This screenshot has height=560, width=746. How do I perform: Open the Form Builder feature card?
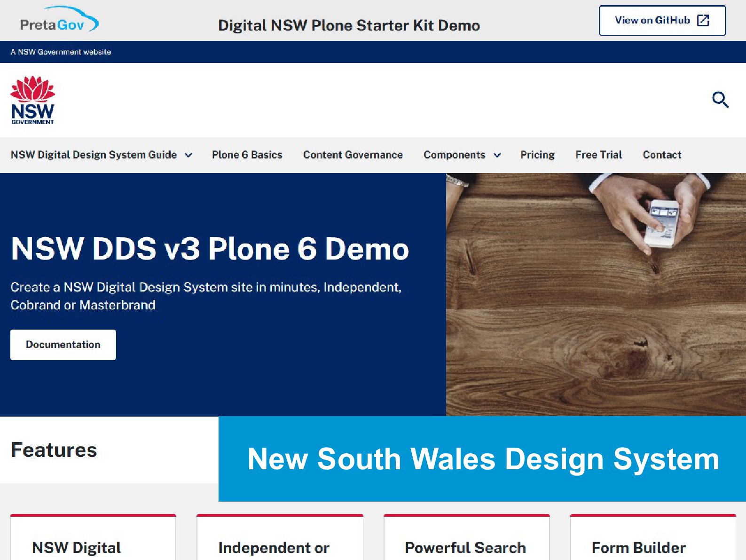pyautogui.click(x=653, y=537)
